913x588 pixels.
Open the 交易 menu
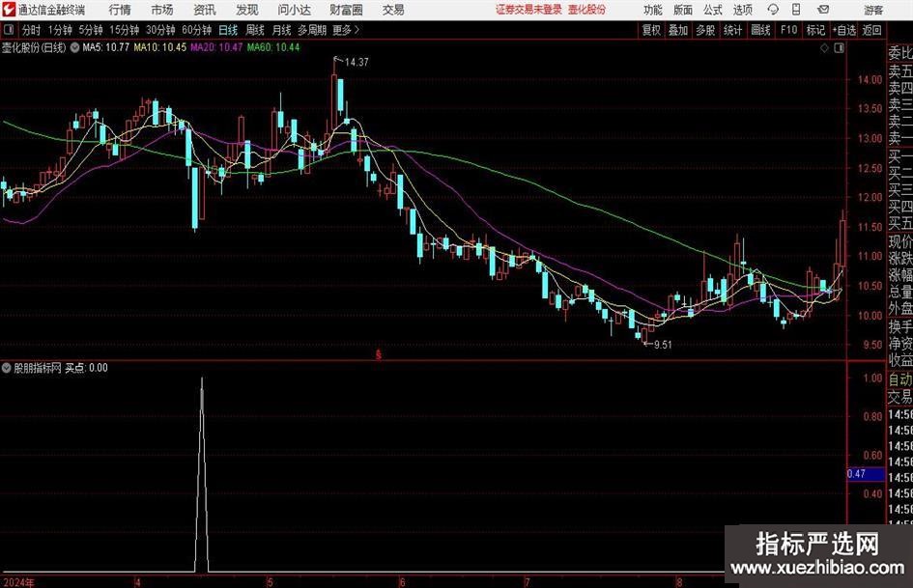point(393,10)
